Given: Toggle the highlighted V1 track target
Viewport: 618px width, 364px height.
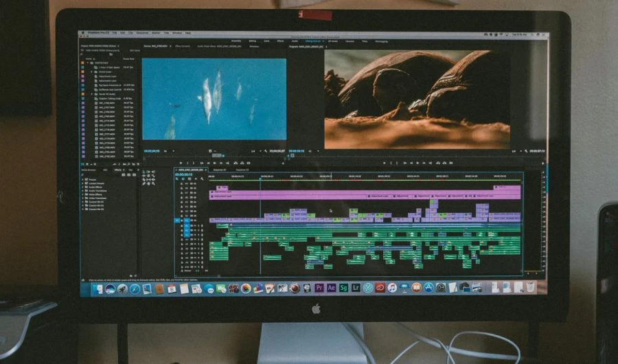Looking at the screenshot, I should click(x=186, y=220).
